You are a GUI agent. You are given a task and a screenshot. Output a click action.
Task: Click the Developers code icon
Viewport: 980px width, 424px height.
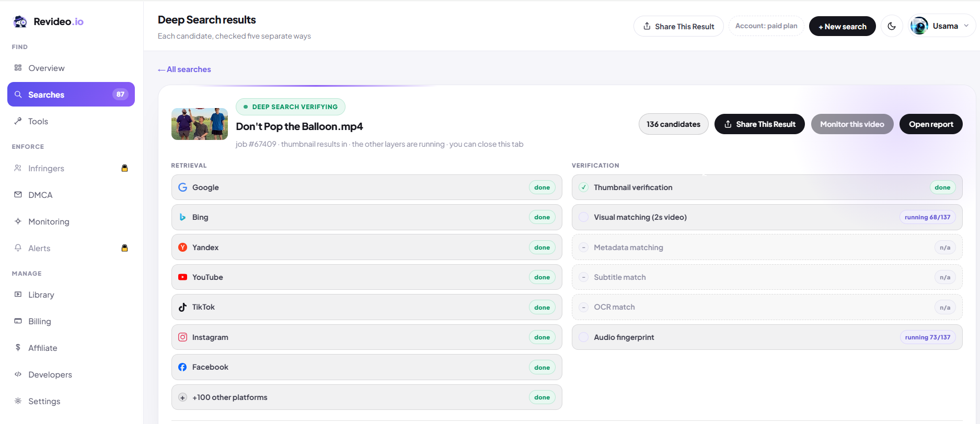(18, 374)
